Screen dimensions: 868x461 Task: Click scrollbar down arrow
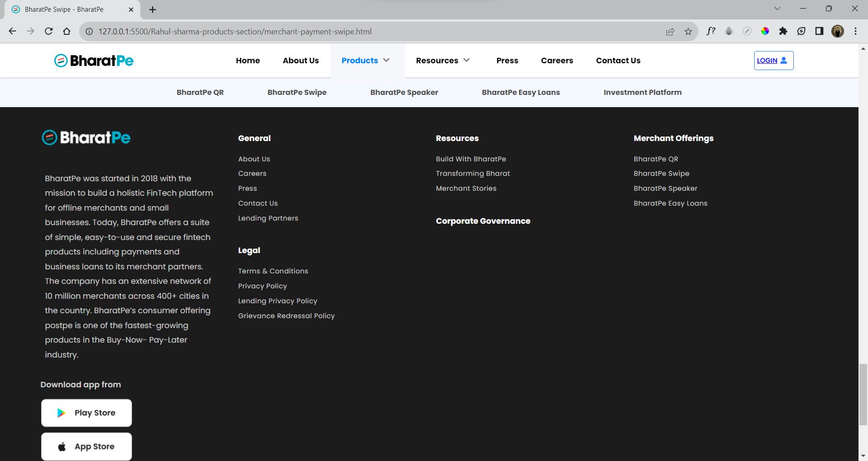point(863,456)
